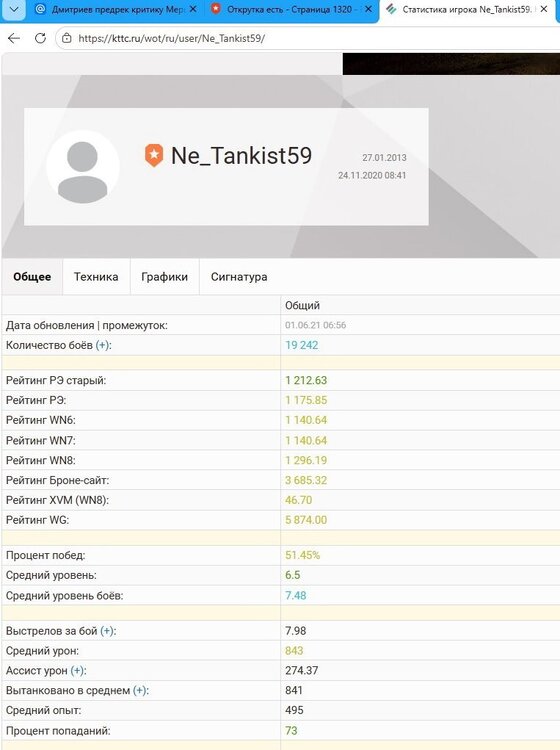The width and height of the screenshot is (560, 750).
Task: Open the Графики tab
Action: [165, 276]
